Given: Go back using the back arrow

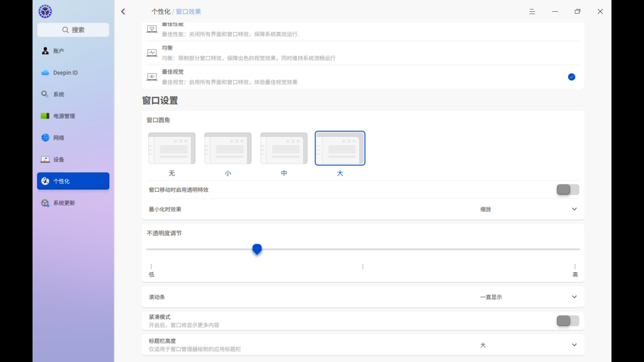Looking at the screenshot, I should click(123, 11).
